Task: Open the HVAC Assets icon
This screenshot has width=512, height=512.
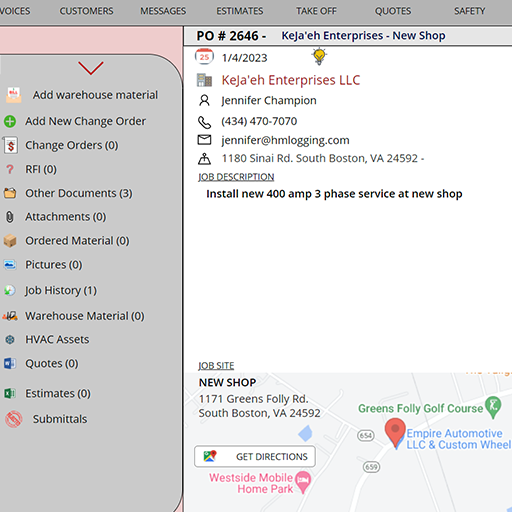Action: [x=10, y=340]
